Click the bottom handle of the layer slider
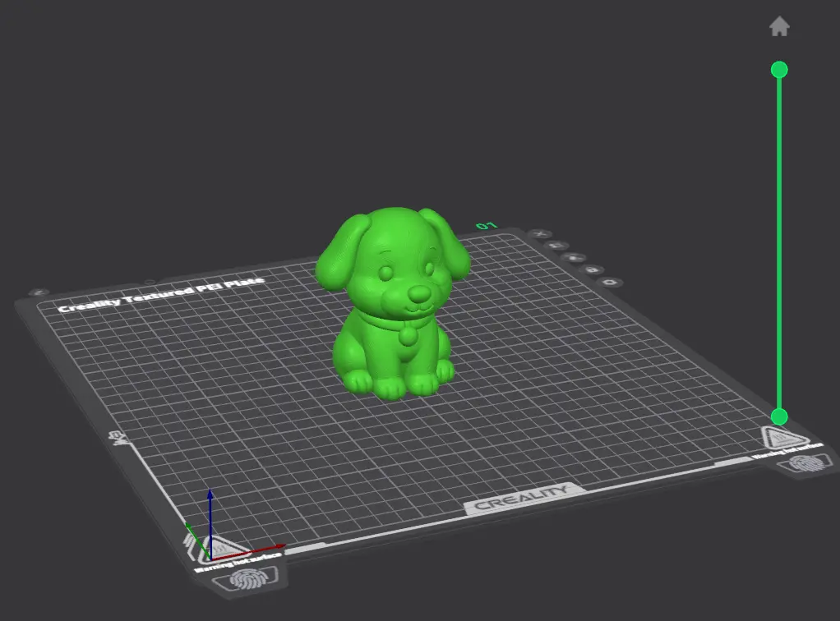The image size is (840, 621). coord(779,416)
